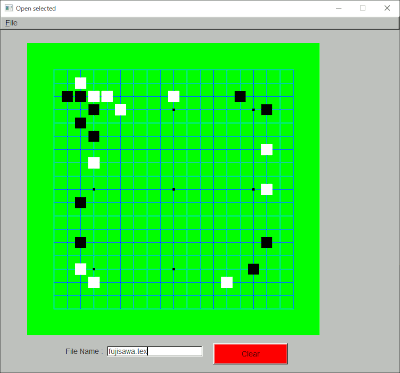Click the red Clear button
This screenshot has width=400, height=373.
(x=250, y=354)
